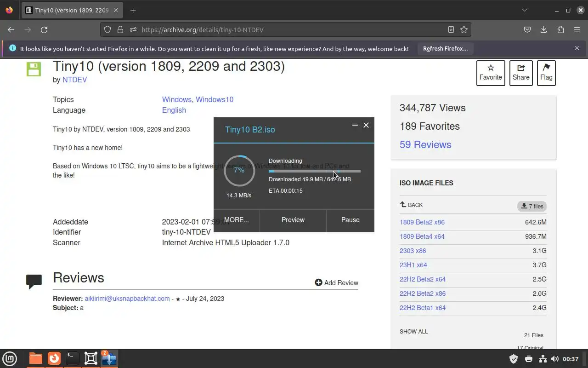
Task: Close the Tiny10 tab
Action: pyautogui.click(x=116, y=10)
